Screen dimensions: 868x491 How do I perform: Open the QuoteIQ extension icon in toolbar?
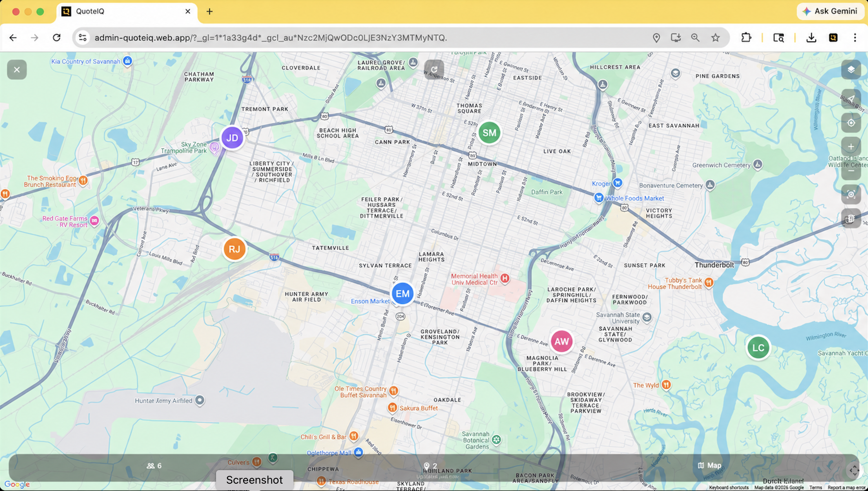pyautogui.click(x=833, y=38)
